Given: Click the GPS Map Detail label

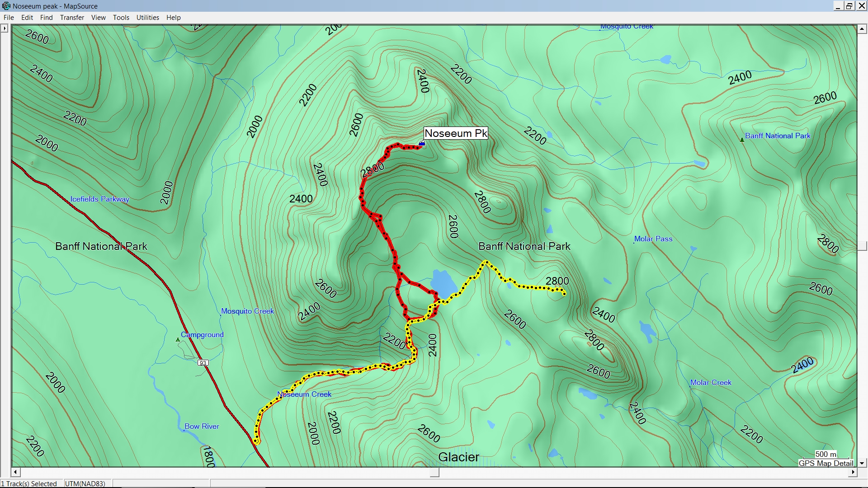Looking at the screenshot, I should (x=826, y=463).
